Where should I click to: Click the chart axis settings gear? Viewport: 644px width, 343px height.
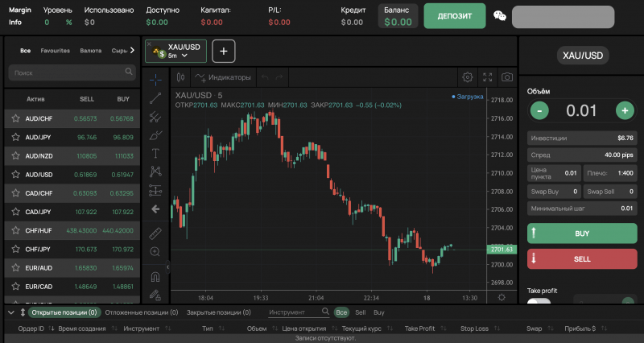[x=502, y=297]
